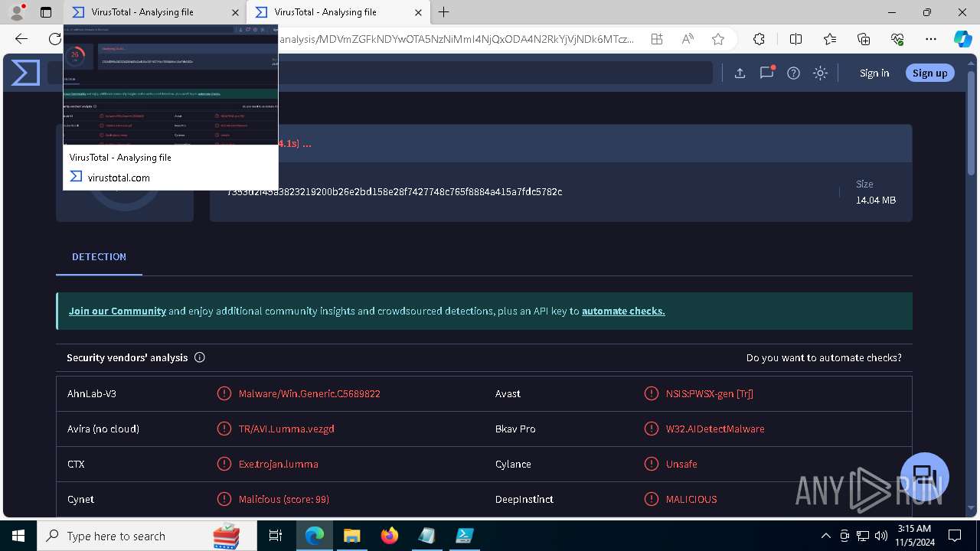The width and height of the screenshot is (980, 551).
Task: Click the automate checks link
Action: pyautogui.click(x=623, y=311)
